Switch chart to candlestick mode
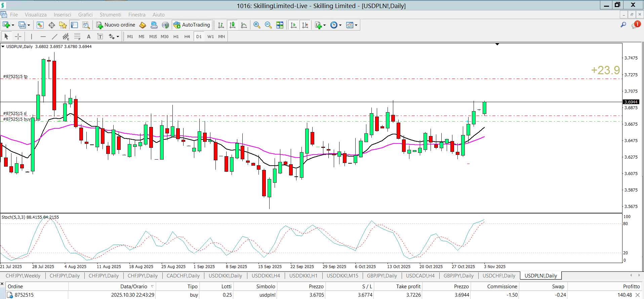Viewport: 644px width, 299px height. pos(232,25)
